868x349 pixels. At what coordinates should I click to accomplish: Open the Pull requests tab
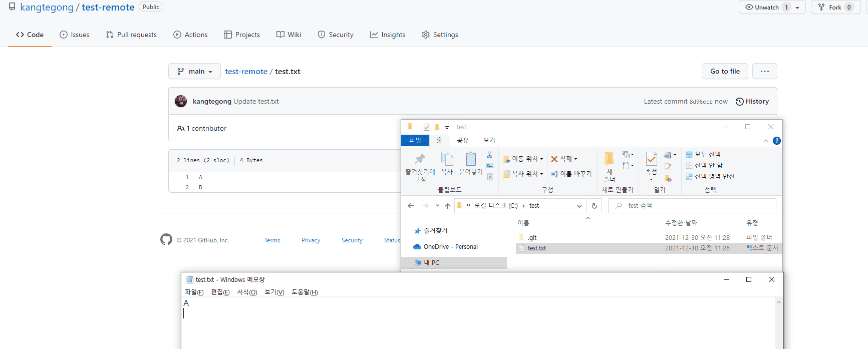click(131, 35)
